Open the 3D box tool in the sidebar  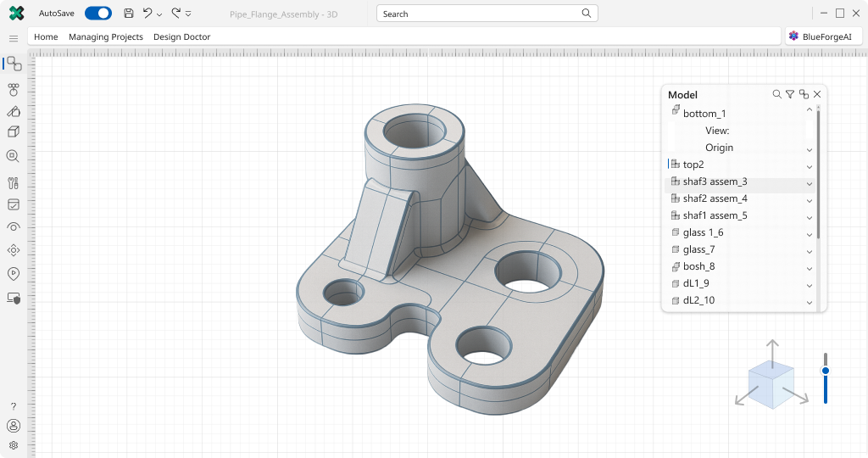(x=14, y=131)
